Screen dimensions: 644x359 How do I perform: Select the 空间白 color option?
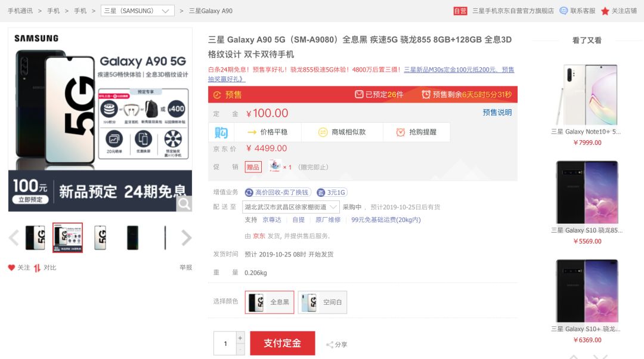pyautogui.click(x=323, y=302)
